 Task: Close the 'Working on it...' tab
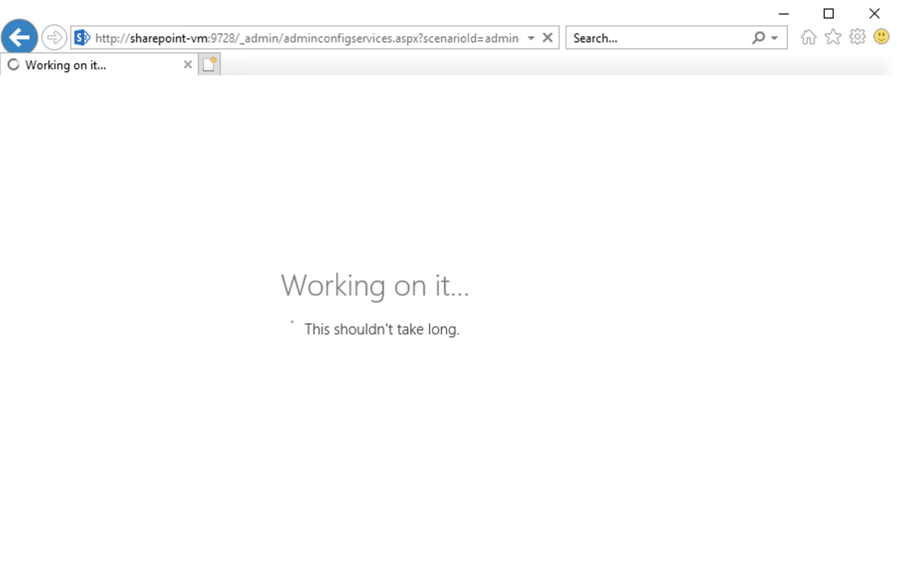tap(188, 65)
